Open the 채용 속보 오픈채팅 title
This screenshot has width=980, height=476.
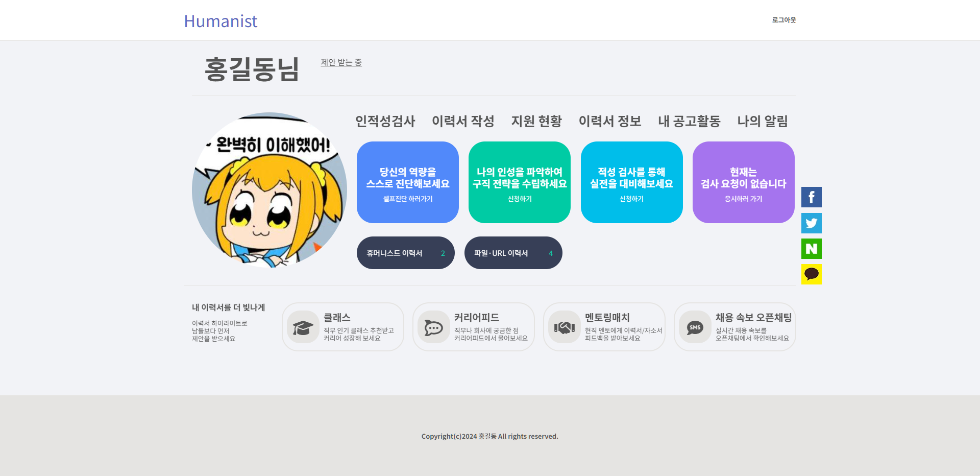point(753,317)
